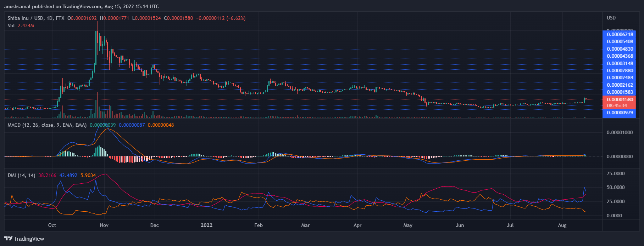Click the 0.00002484 price level label
This screenshot has width=644, height=246.
[620, 78]
